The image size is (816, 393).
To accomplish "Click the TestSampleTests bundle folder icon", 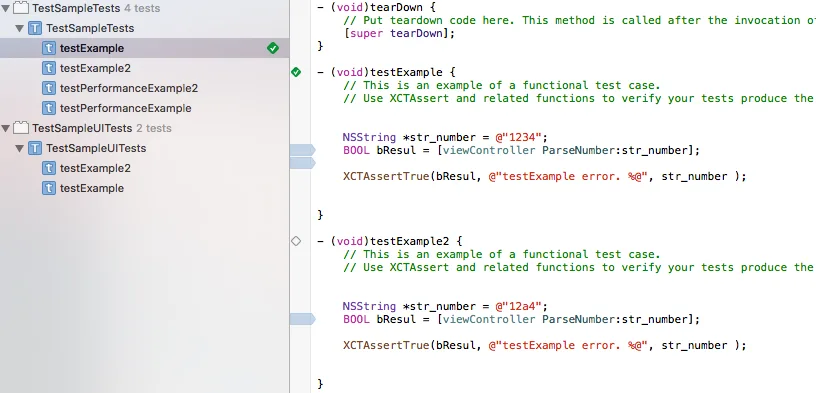I will [21, 8].
